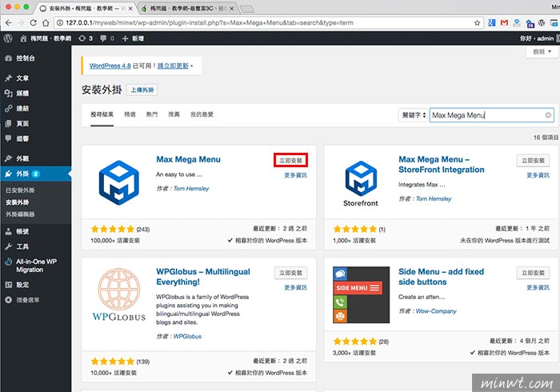Click the 請立即更新 update link

pyautogui.click(x=173, y=66)
